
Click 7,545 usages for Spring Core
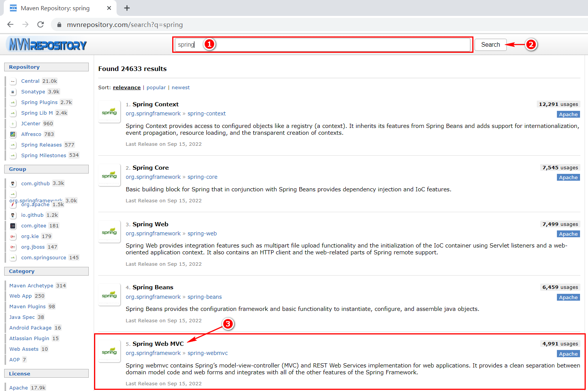(x=560, y=167)
